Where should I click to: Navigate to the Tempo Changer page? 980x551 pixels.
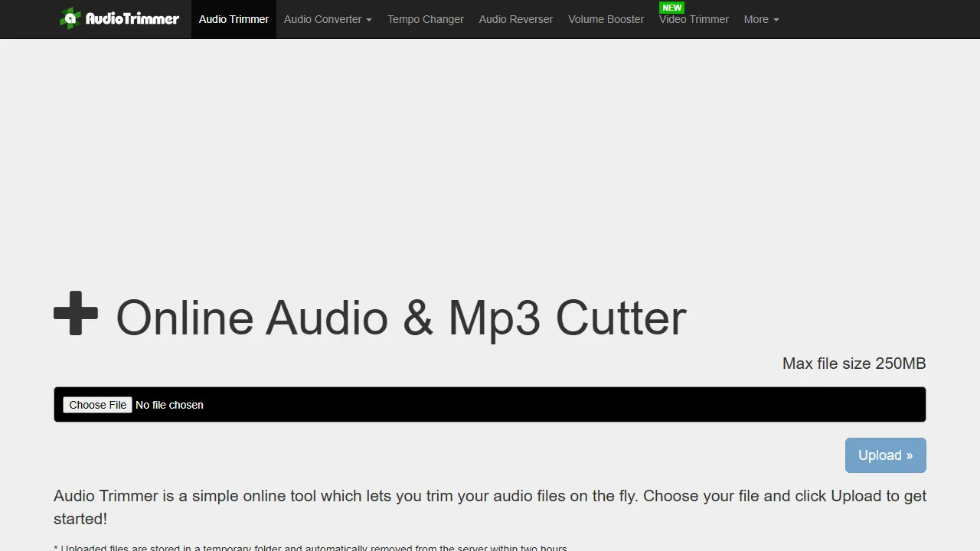(426, 19)
